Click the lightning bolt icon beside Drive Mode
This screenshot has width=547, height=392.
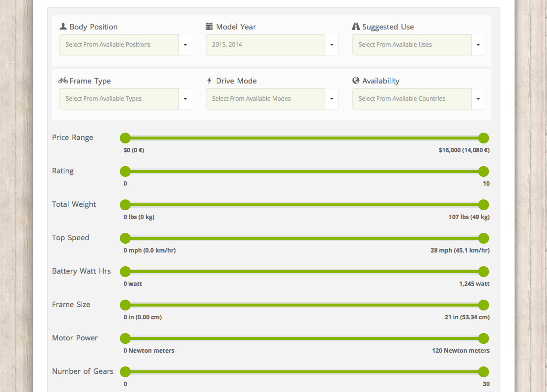(x=209, y=81)
